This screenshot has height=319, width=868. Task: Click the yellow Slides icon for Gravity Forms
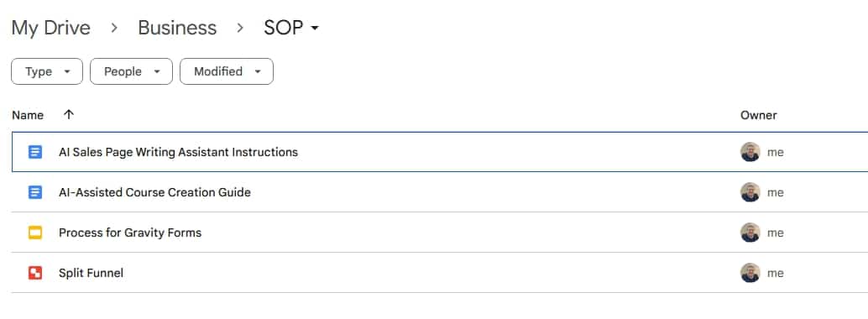coord(35,233)
